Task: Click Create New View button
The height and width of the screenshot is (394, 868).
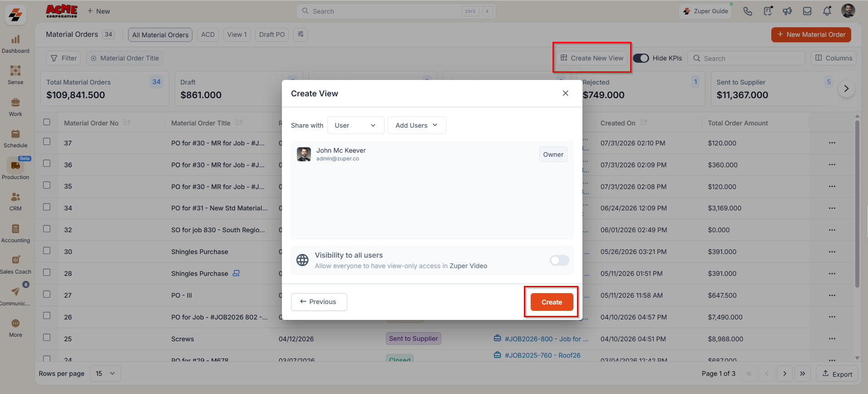Action: click(x=592, y=58)
